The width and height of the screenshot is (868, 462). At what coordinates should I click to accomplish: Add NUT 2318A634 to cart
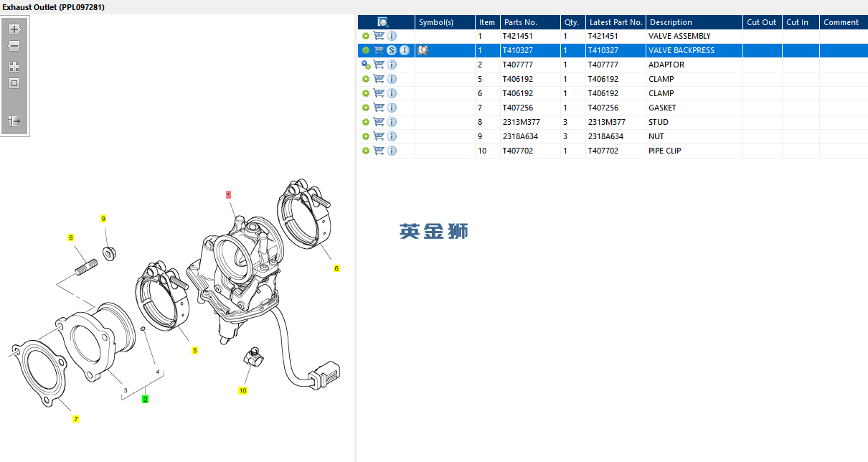coord(379,136)
